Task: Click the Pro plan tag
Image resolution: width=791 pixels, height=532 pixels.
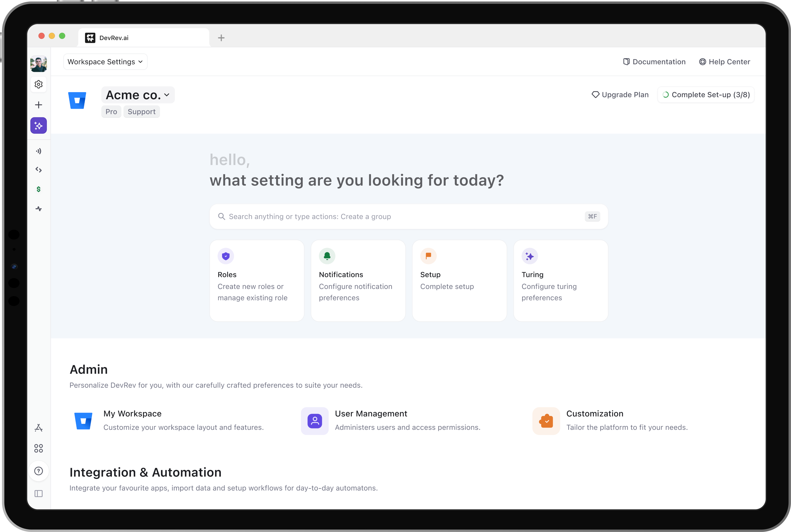Action: [111, 112]
